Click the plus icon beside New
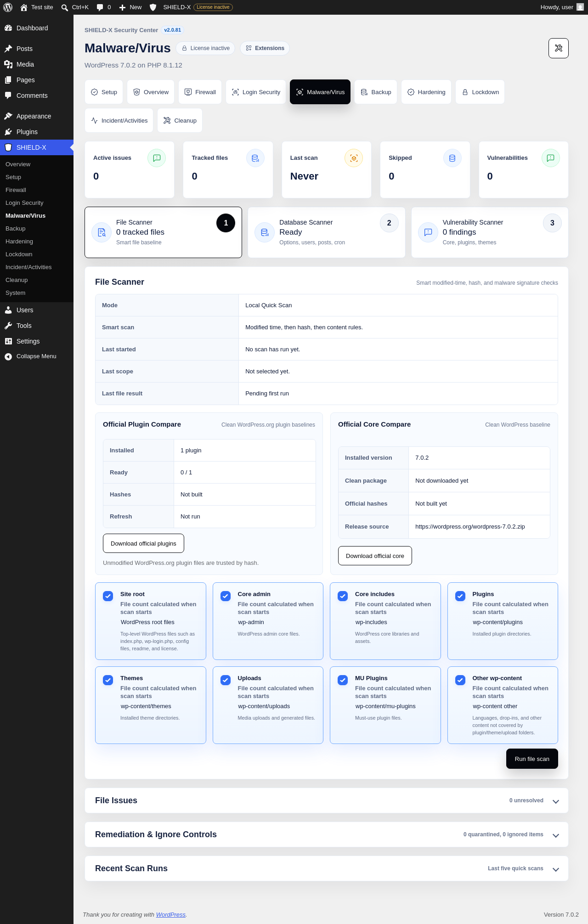The width and height of the screenshot is (588, 924). [x=123, y=7]
